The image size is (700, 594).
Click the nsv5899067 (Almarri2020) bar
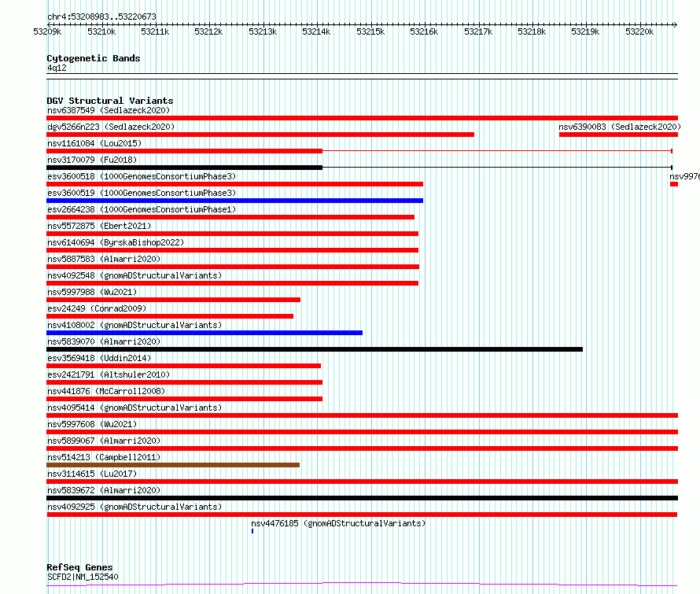pos(362,448)
